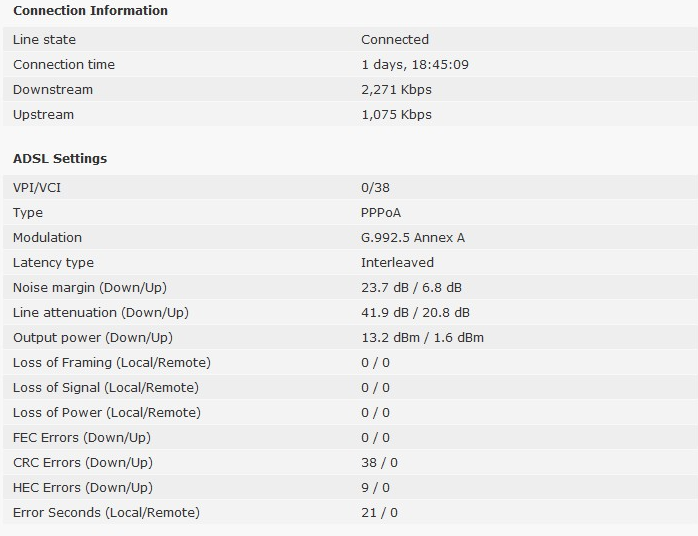Click the HEC Errors value 9 / 0

tap(375, 488)
